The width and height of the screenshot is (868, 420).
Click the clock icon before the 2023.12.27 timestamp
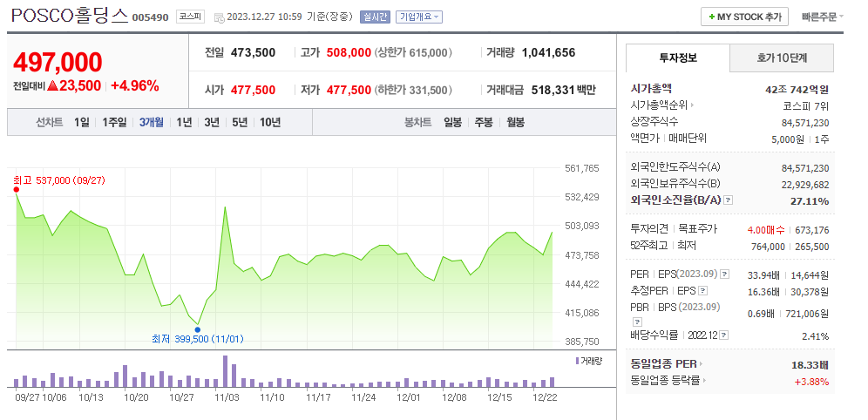[219, 17]
